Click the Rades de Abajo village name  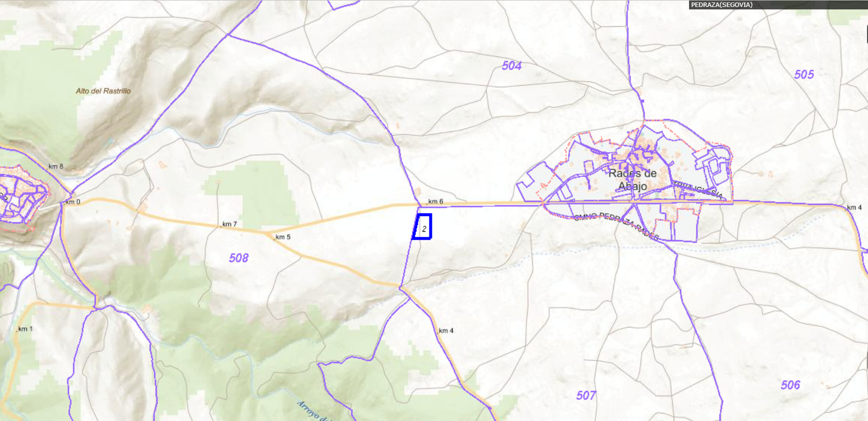[x=633, y=180]
